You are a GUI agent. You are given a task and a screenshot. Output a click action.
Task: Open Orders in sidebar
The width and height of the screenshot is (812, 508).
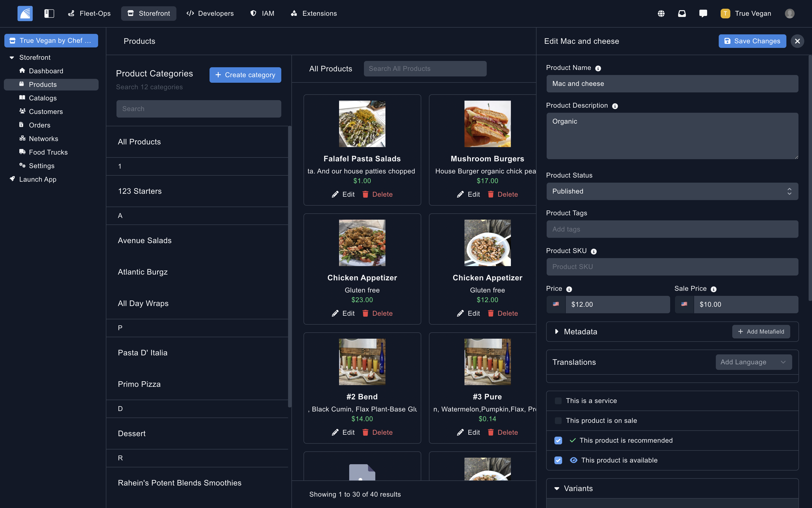pyautogui.click(x=51, y=125)
